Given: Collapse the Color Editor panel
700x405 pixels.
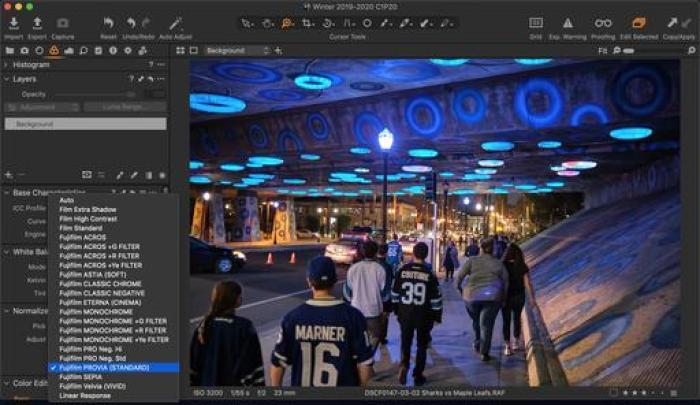Looking at the screenshot, I should [x=6, y=383].
